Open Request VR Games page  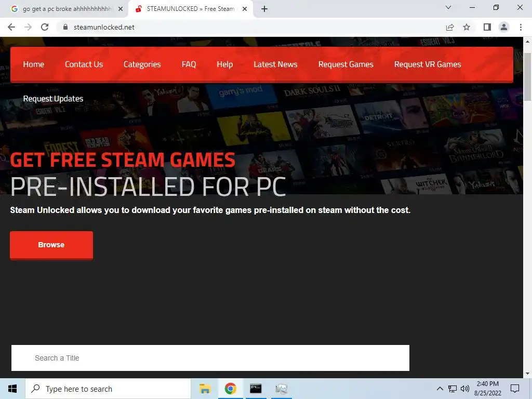tap(428, 64)
